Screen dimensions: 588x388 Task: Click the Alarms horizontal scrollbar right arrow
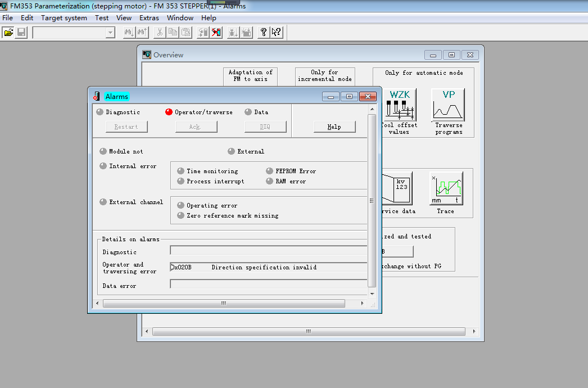coord(362,303)
